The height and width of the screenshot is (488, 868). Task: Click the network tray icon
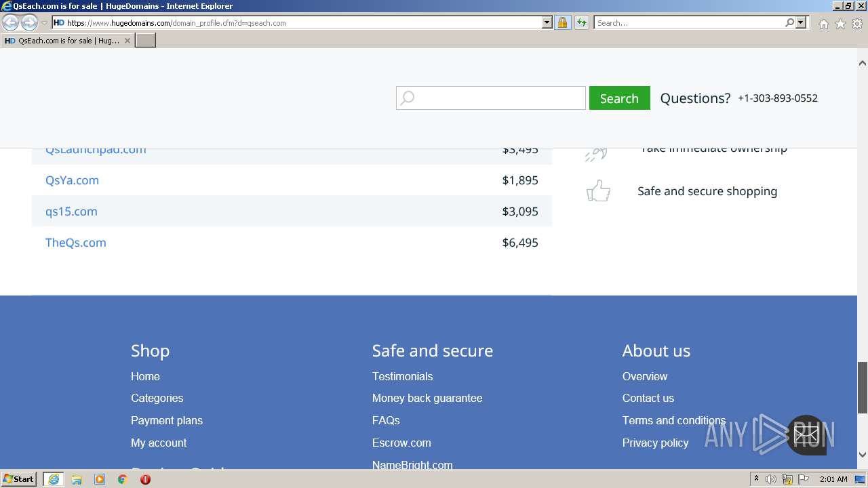[787, 479]
